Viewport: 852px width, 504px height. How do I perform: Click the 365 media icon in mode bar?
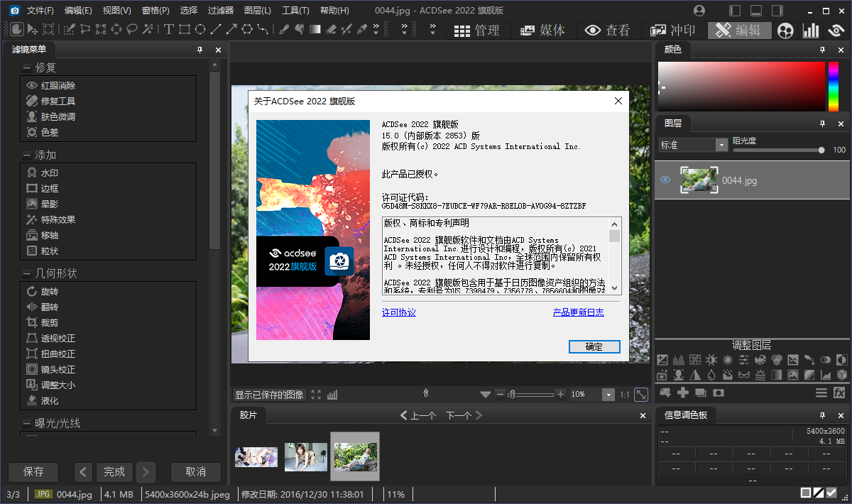pyautogui.click(x=785, y=30)
